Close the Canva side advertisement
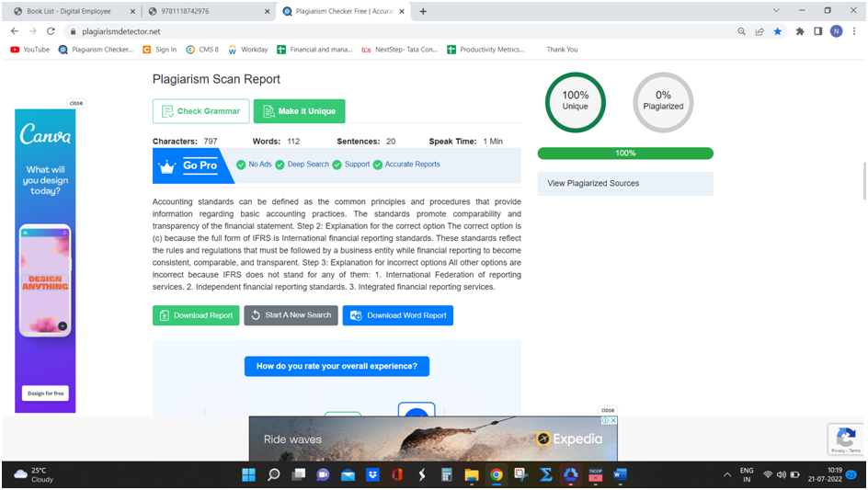This screenshot has height=490, width=868. point(75,103)
